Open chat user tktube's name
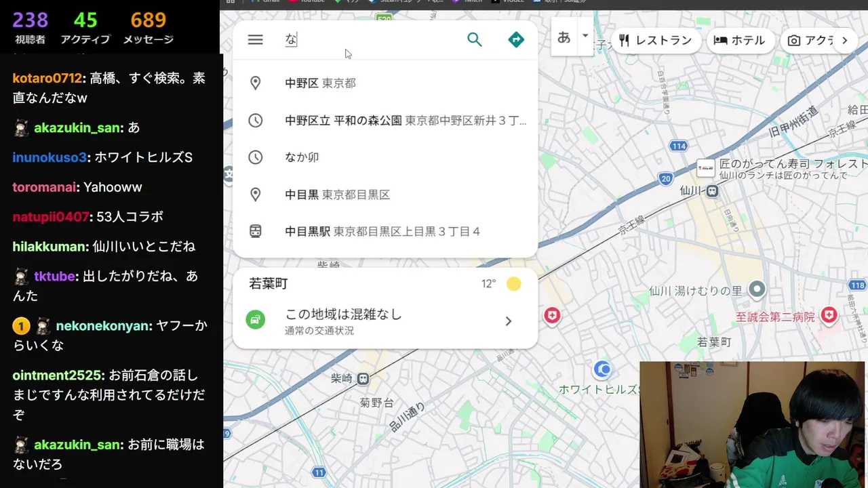 coord(55,277)
